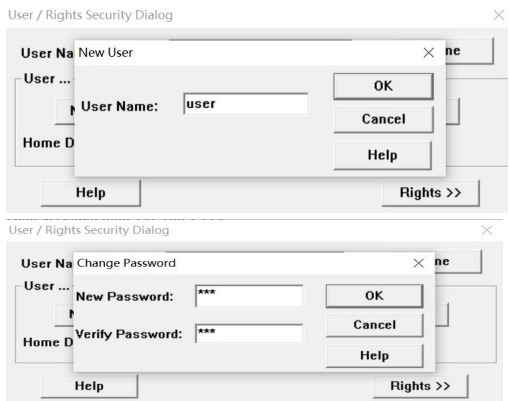
Task: Click Cancel in the Change Password dialog
Action: [375, 325]
